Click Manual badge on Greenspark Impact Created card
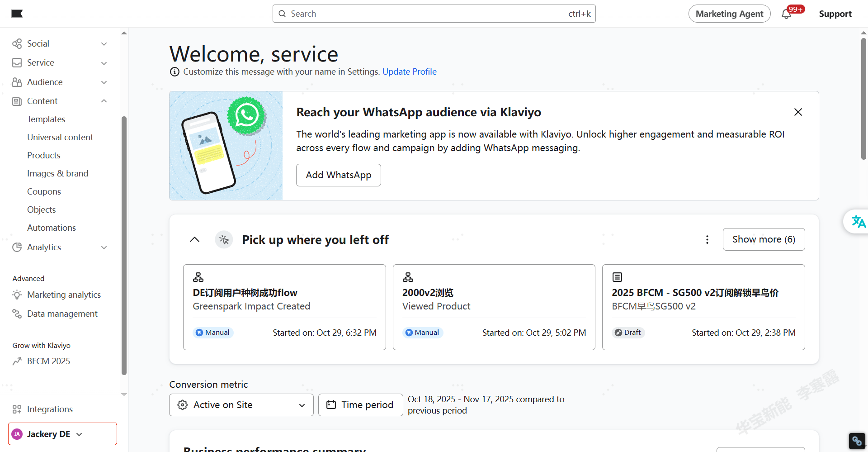 coord(213,333)
